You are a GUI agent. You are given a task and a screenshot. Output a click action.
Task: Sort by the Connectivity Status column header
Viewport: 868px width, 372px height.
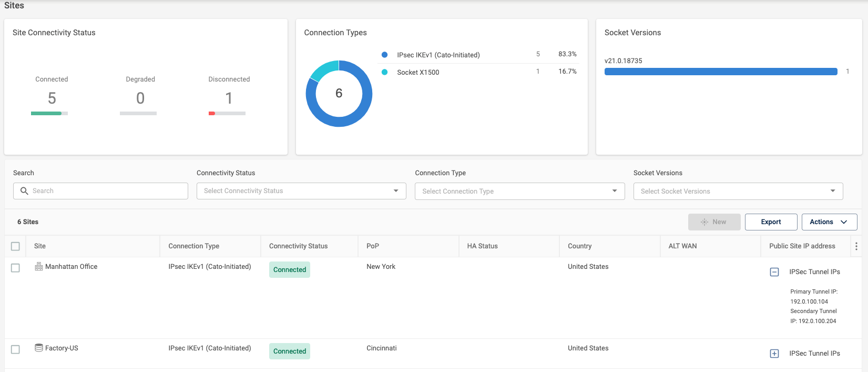pyautogui.click(x=298, y=246)
